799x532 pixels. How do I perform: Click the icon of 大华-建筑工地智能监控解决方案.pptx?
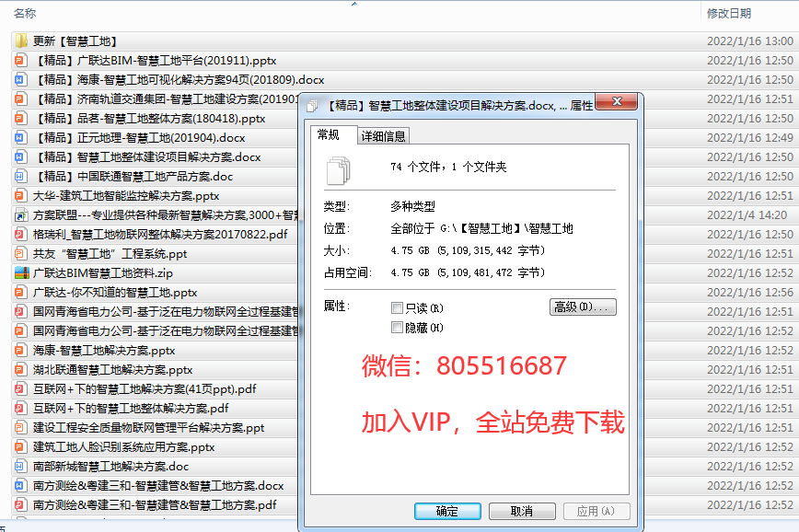(20, 196)
